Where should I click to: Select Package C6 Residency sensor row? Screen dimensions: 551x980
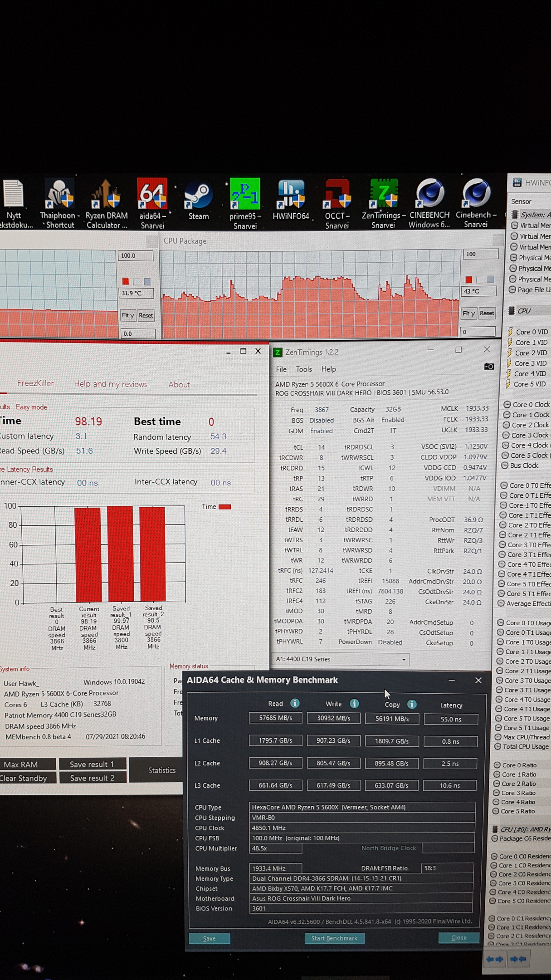pos(522,838)
